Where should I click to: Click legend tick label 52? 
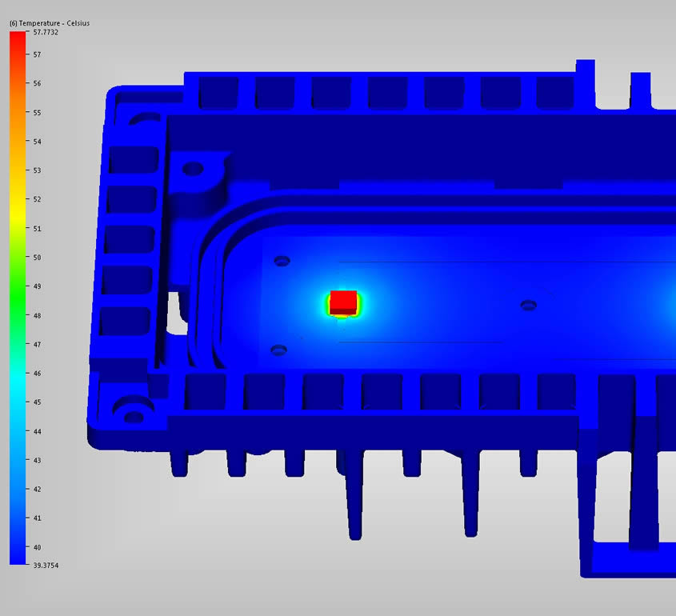37,199
